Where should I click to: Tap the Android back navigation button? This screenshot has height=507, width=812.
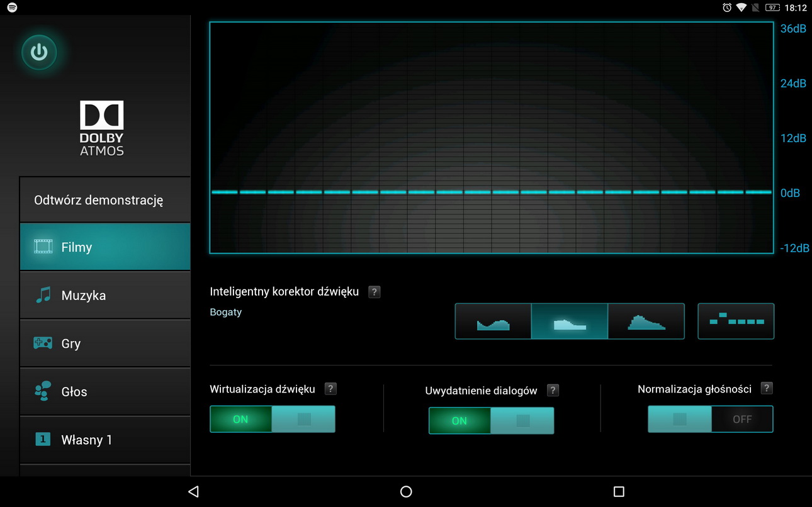point(193,491)
